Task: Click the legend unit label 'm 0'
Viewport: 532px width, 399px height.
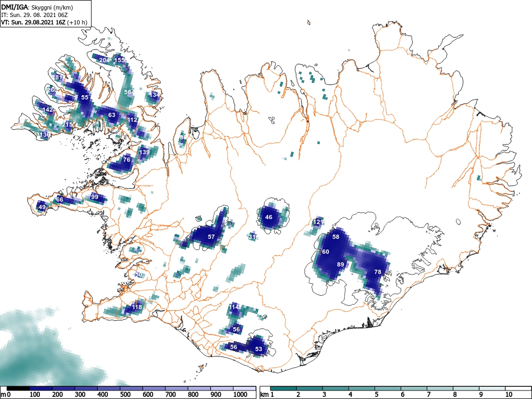Action: point(6,395)
